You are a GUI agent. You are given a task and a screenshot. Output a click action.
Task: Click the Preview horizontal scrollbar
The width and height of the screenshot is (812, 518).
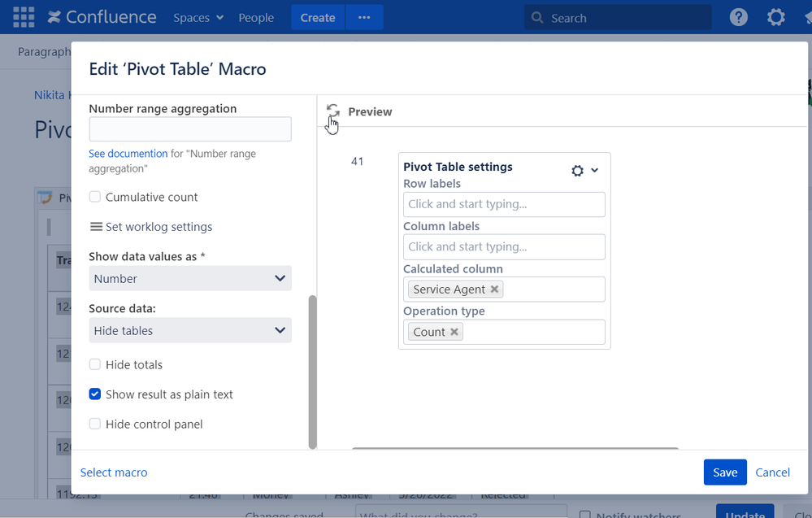515,448
